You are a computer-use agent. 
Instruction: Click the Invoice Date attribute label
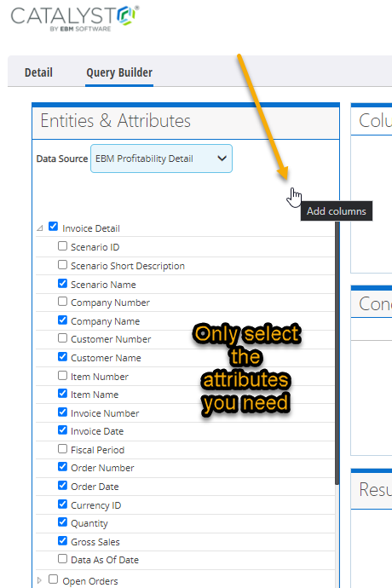tap(97, 431)
